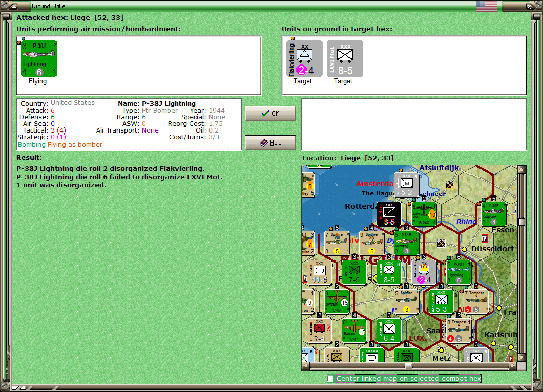Click result line about disorganized Flakvierling
Viewport: 543px width, 392px height.
tap(111, 168)
